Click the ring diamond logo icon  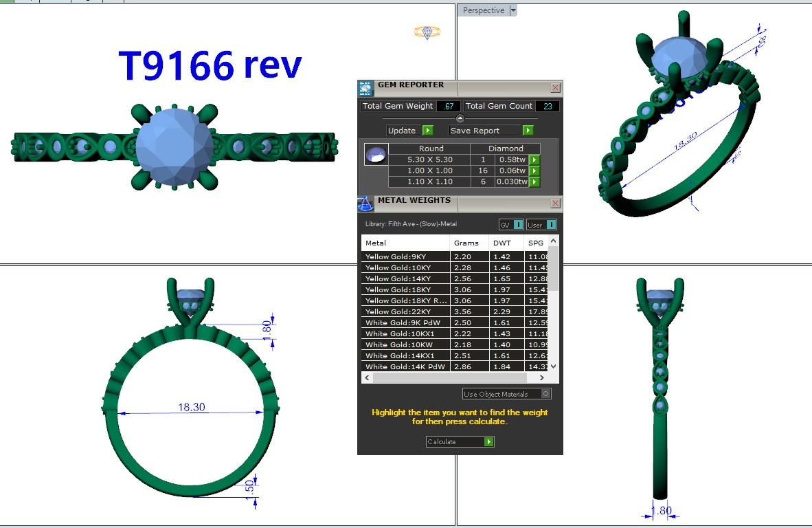point(427,32)
